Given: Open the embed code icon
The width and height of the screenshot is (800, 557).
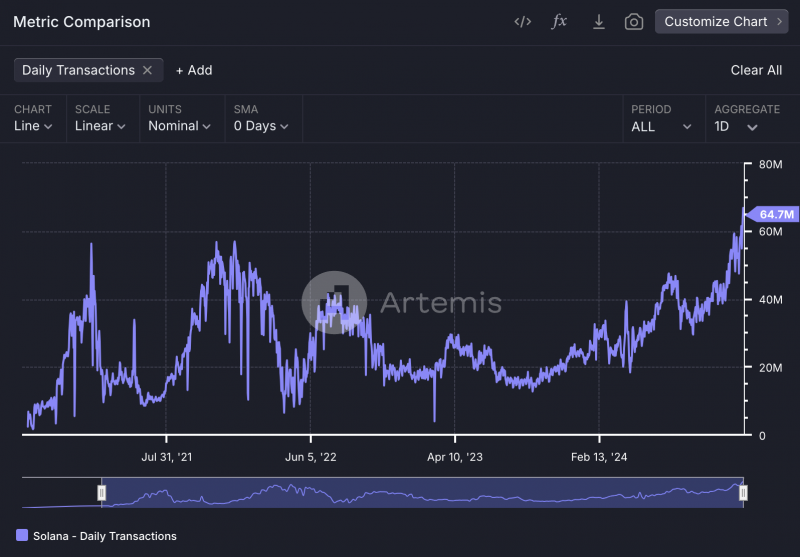Looking at the screenshot, I should click(522, 22).
